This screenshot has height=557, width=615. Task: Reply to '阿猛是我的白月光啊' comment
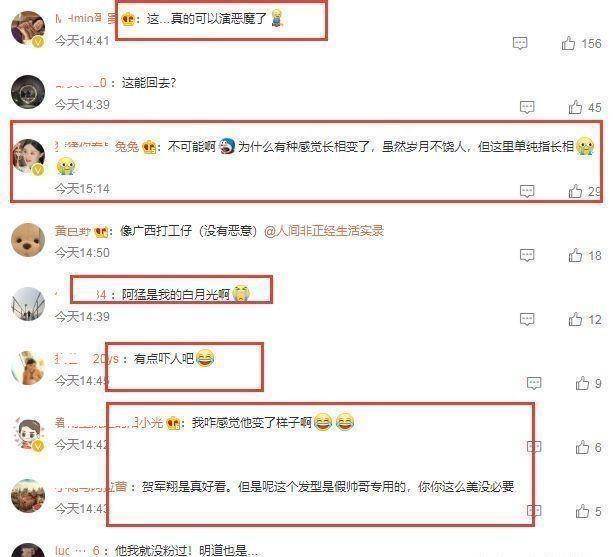tap(527, 319)
